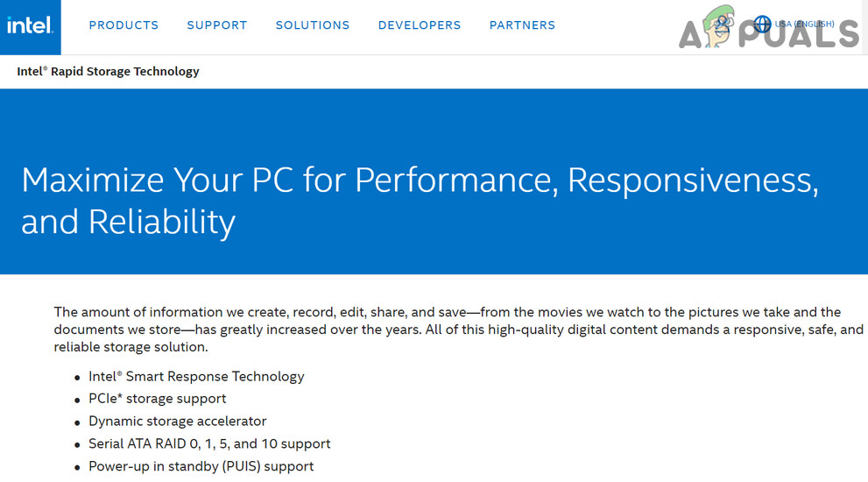Click the Intel Smart Response Technology item
Screen dimensions: 868x482
(x=196, y=376)
